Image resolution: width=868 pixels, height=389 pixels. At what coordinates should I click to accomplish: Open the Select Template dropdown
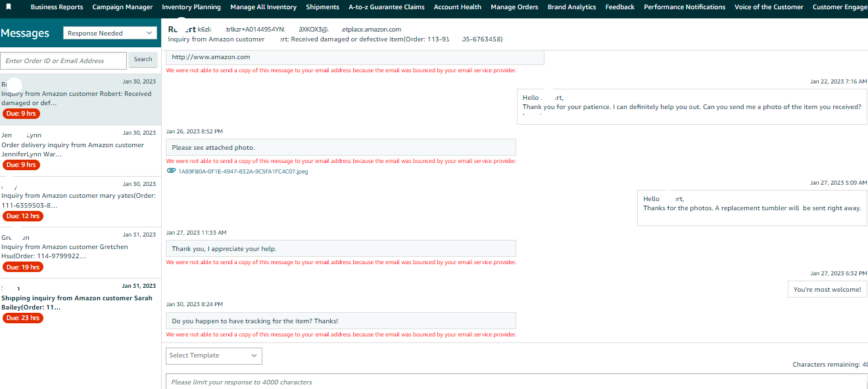(x=214, y=355)
